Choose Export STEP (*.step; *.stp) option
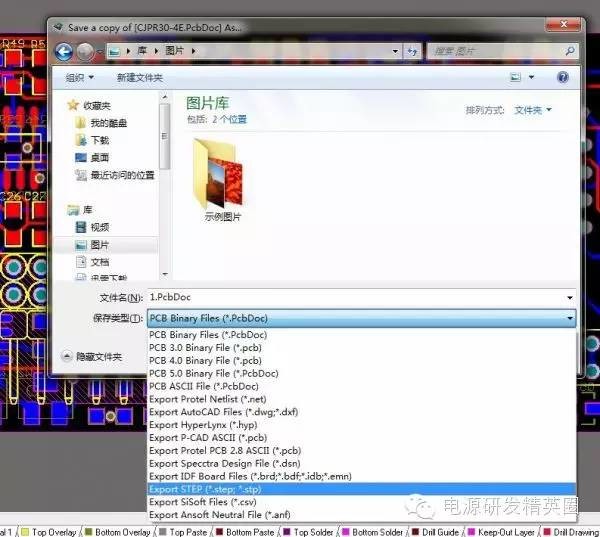Image resolution: width=600 pixels, height=537 pixels. coord(207,490)
